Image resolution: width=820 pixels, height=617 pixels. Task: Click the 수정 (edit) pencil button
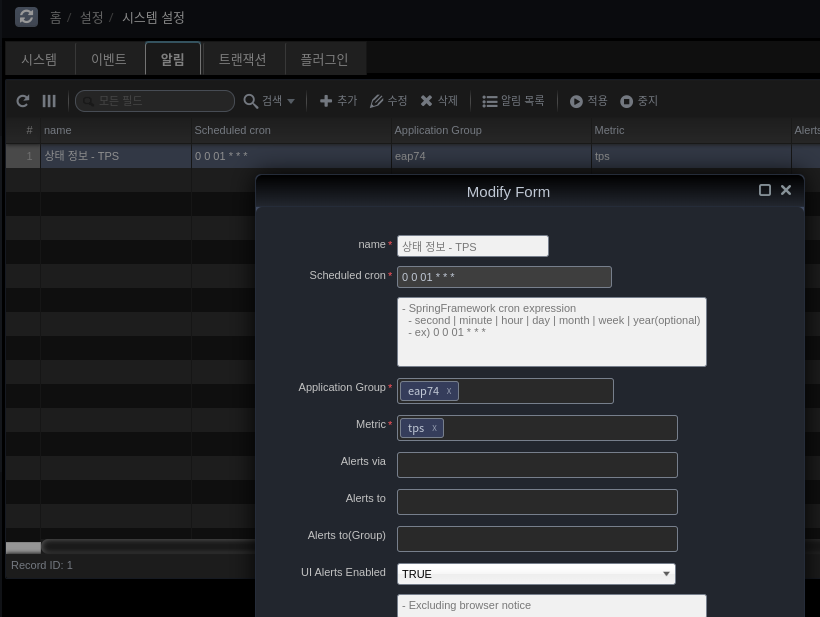point(388,101)
